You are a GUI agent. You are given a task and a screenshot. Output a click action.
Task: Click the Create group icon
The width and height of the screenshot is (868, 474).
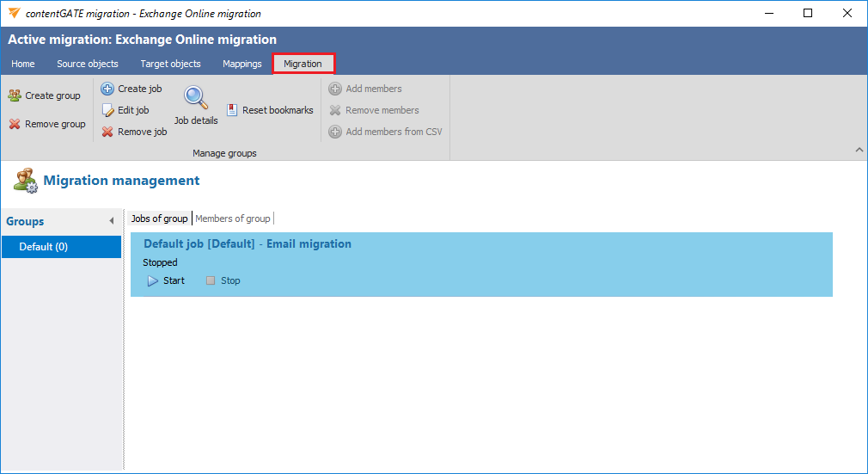pyautogui.click(x=15, y=95)
